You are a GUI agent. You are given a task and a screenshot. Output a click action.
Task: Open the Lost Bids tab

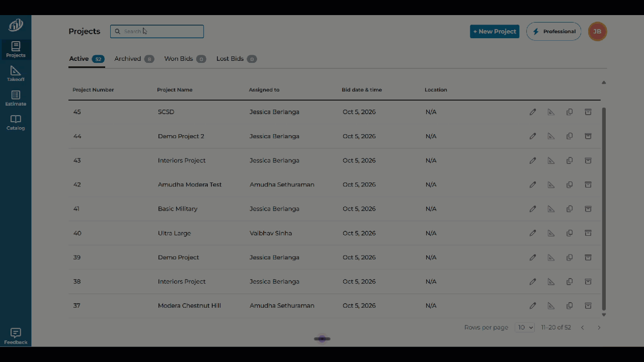coord(236,59)
